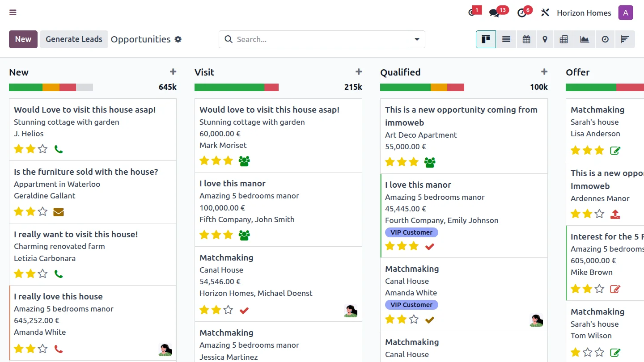Open the Horizon Homes company switcher

(584, 13)
